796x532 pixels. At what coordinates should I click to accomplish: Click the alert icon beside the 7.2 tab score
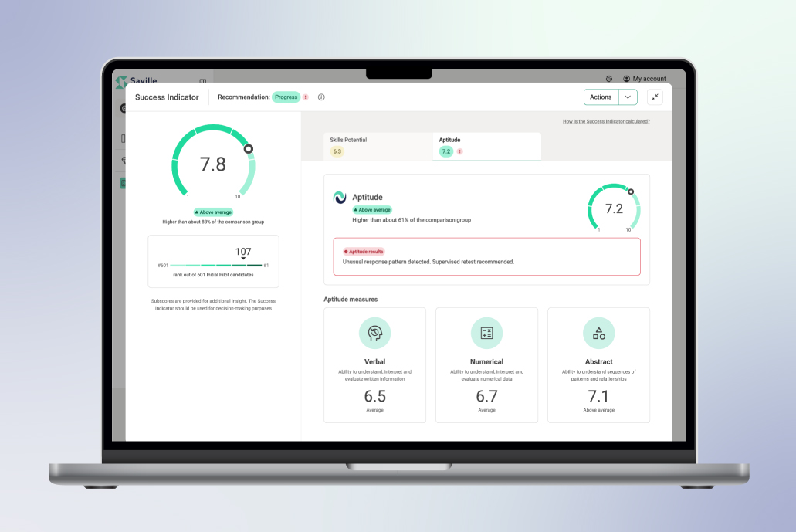pos(460,151)
